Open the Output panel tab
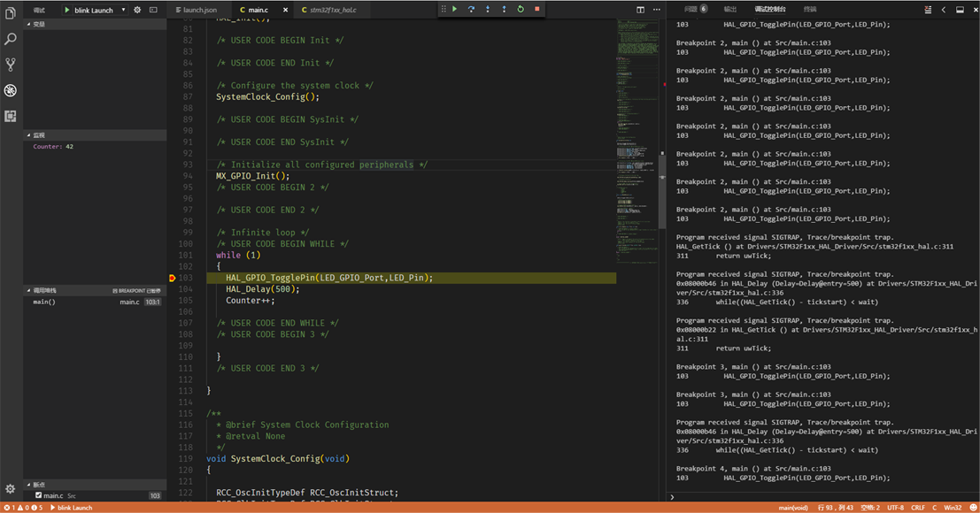 (730, 10)
